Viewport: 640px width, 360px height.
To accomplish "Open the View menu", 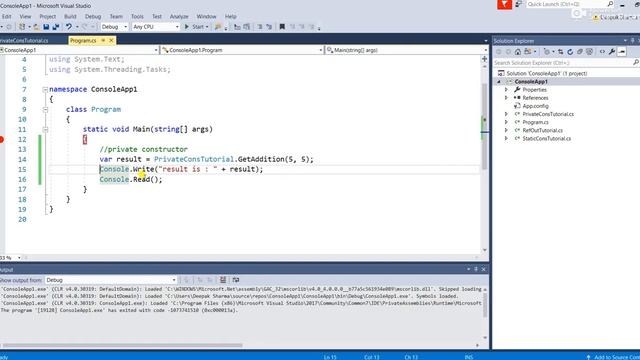I will coord(25,17).
